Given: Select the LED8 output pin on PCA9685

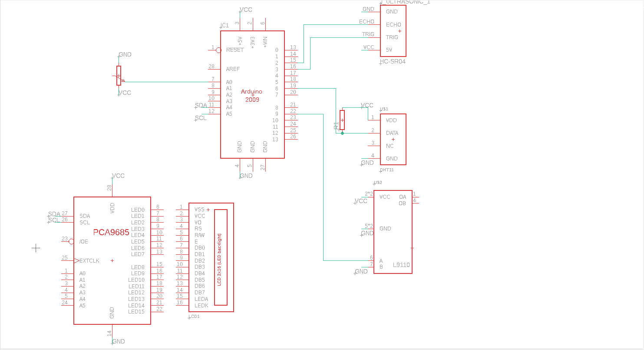Looking at the screenshot, I should pyautogui.click(x=138, y=267).
